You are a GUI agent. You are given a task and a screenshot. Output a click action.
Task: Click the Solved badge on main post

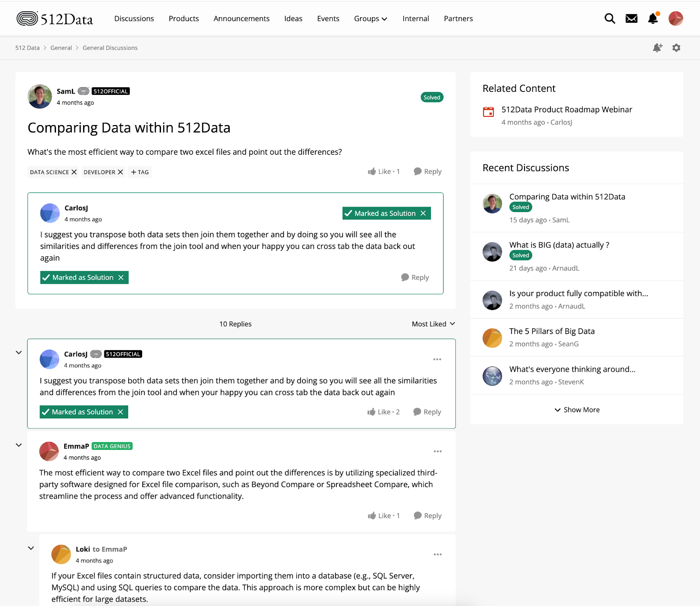432,98
